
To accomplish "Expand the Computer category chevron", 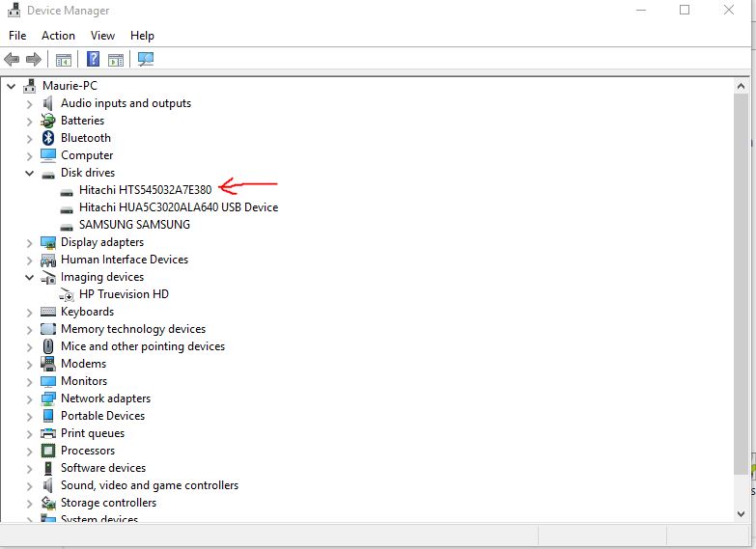I will coord(29,156).
